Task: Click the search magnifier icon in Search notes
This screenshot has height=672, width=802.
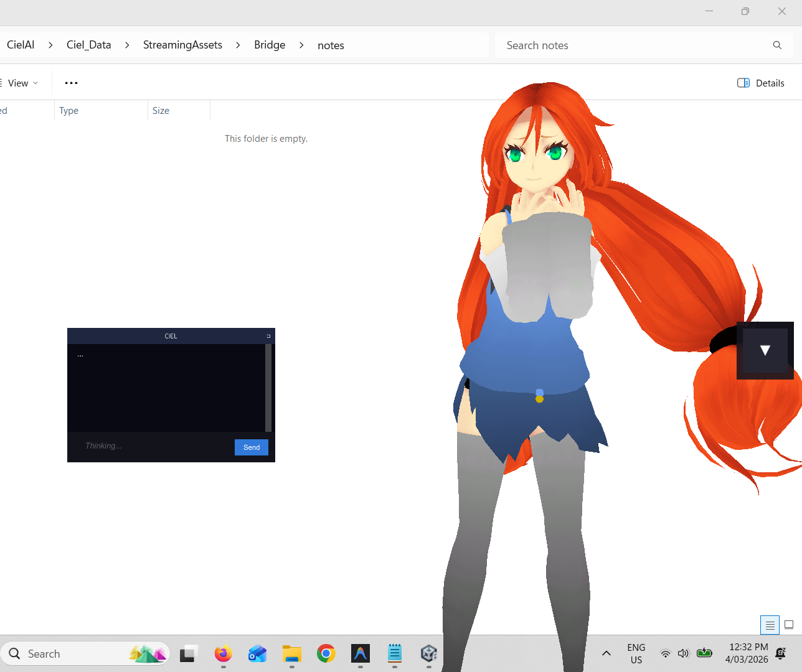Action: [777, 45]
